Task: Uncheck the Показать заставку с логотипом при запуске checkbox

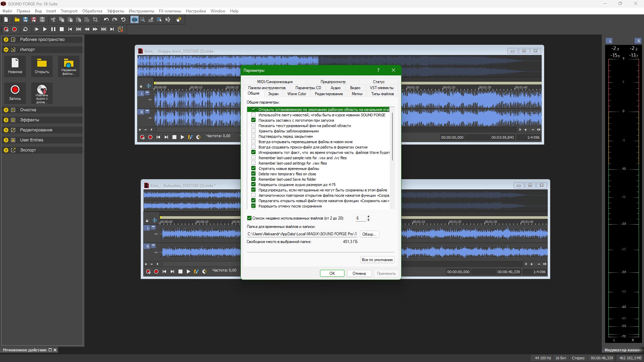Action: [253, 120]
